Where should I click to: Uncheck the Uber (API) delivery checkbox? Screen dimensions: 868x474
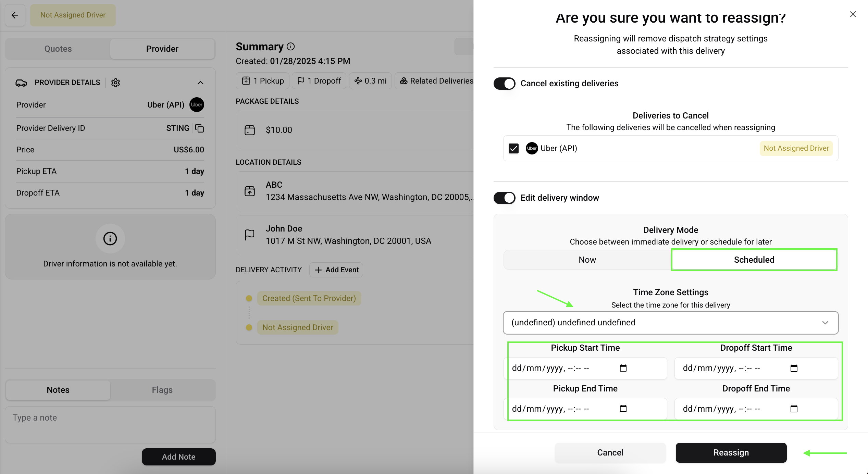[x=513, y=148]
